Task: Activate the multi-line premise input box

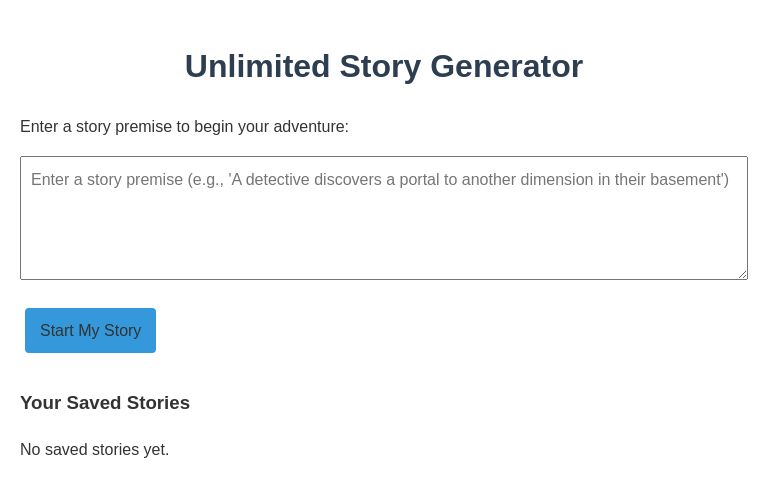Action: tap(383, 218)
